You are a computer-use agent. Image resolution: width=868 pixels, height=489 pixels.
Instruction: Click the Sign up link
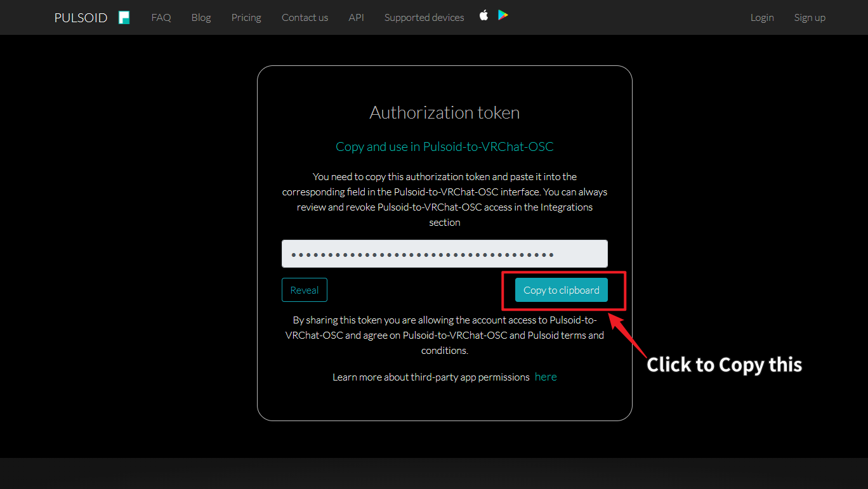click(810, 18)
